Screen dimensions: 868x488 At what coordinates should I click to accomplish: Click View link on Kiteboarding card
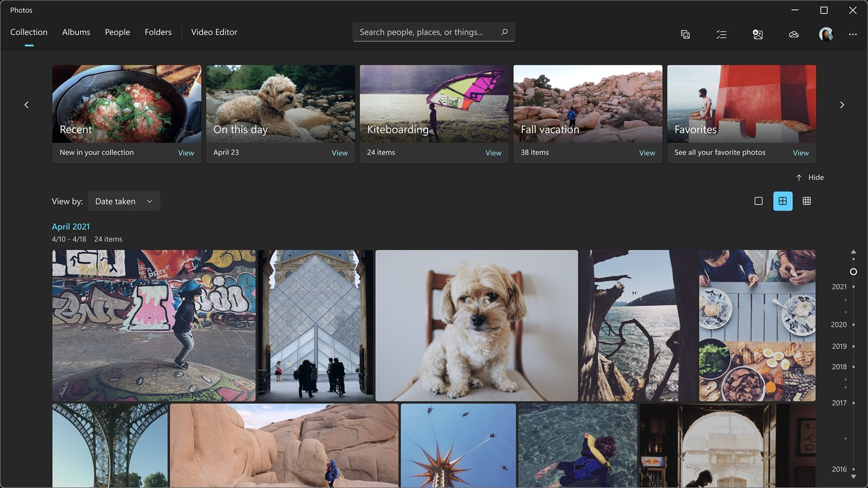[493, 153]
